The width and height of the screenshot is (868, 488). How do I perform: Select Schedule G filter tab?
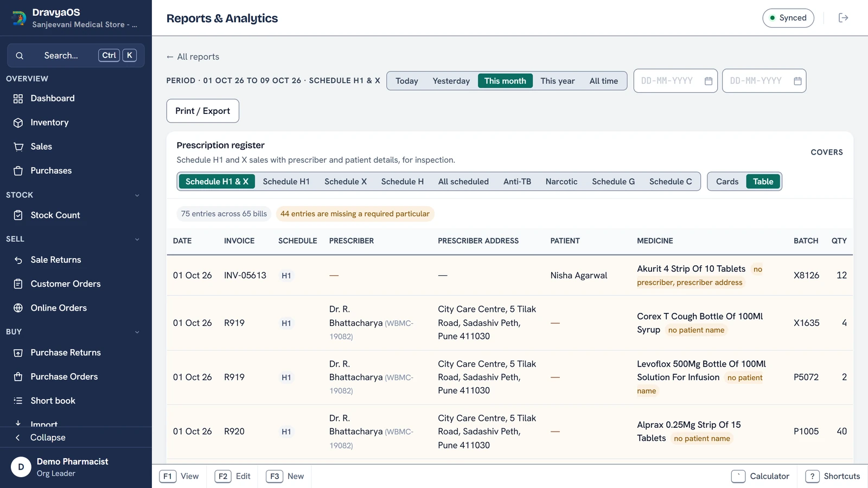point(614,182)
